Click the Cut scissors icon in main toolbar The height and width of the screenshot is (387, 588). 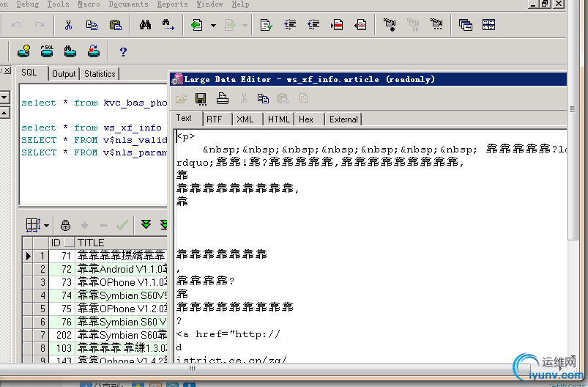68,26
